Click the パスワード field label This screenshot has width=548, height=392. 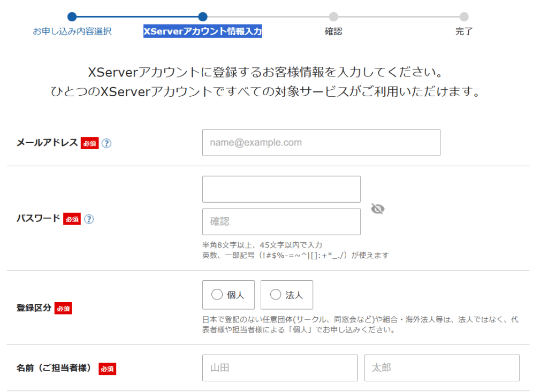click(39, 218)
